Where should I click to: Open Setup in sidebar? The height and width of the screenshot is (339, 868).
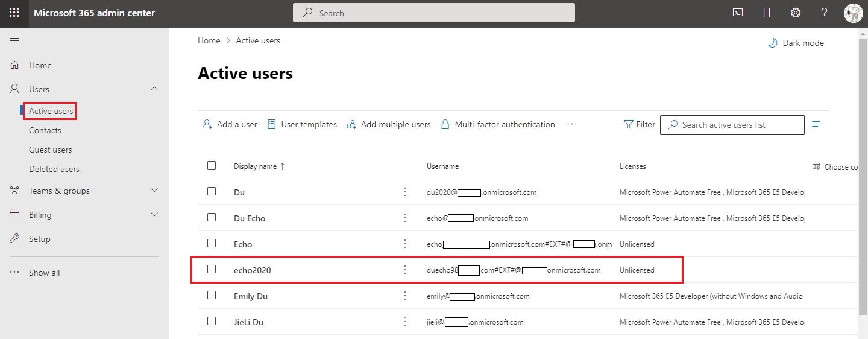[x=40, y=239]
